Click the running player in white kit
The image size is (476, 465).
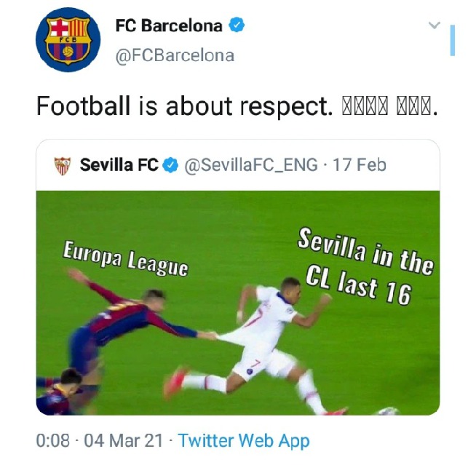(x=255, y=346)
